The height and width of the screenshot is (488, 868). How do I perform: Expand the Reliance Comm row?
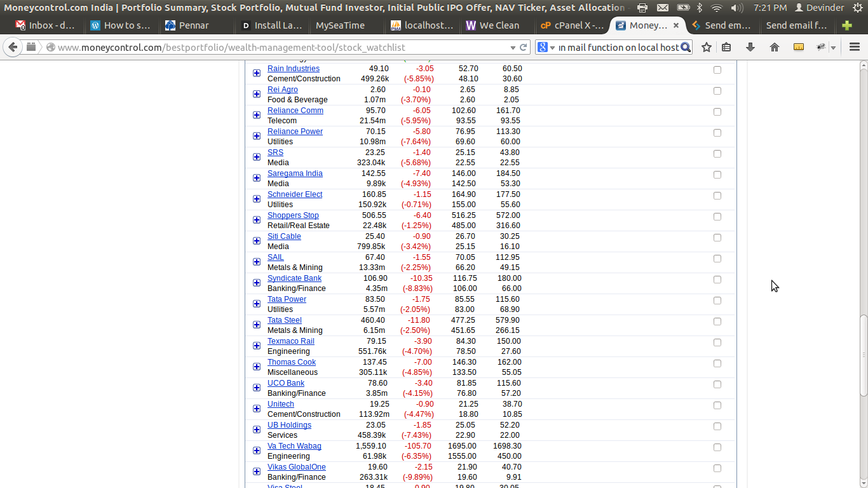[257, 115]
